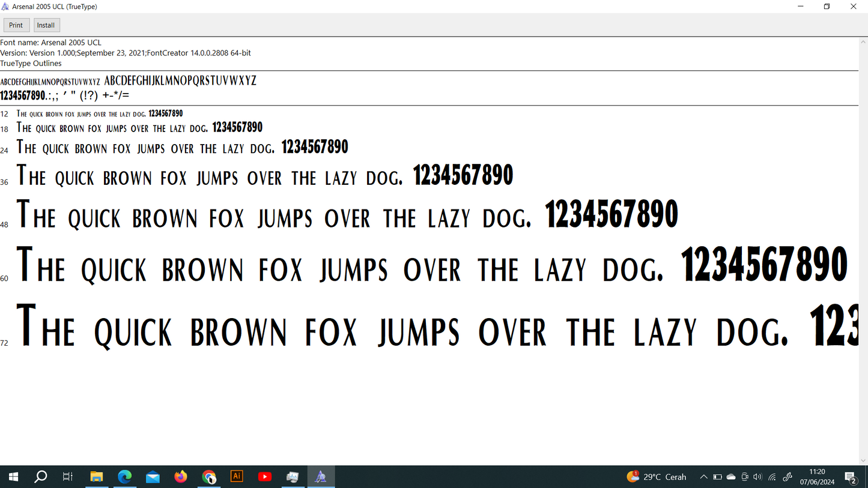Open File Explorer from the taskbar
The height and width of the screenshot is (488, 868).
pos(96,476)
